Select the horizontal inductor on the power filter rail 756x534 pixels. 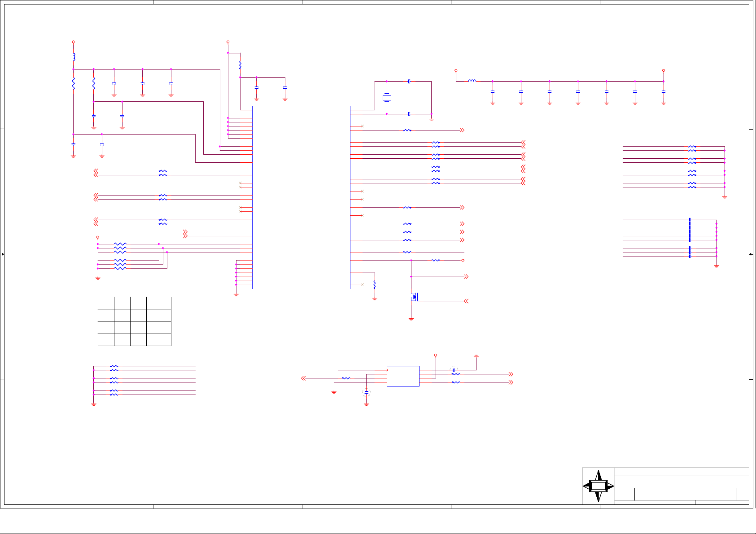(x=472, y=81)
